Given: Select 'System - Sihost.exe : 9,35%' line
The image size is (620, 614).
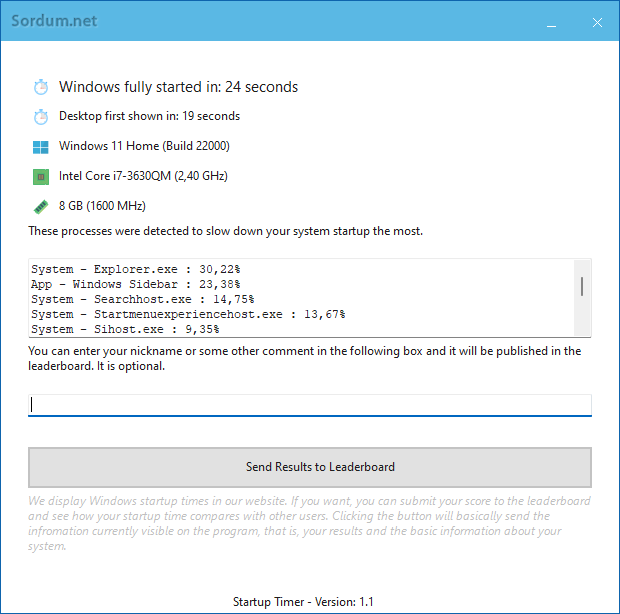Looking at the screenshot, I should click(125, 329).
